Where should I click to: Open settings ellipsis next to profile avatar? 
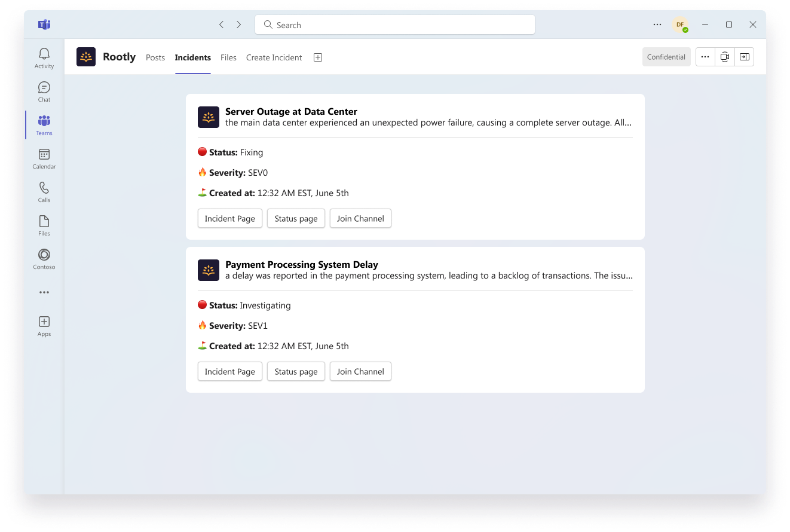(657, 25)
